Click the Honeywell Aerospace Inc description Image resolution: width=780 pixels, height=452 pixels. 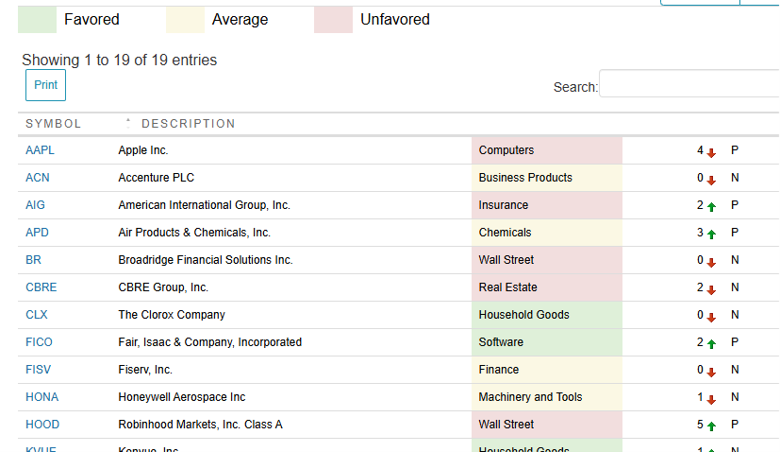182,397
